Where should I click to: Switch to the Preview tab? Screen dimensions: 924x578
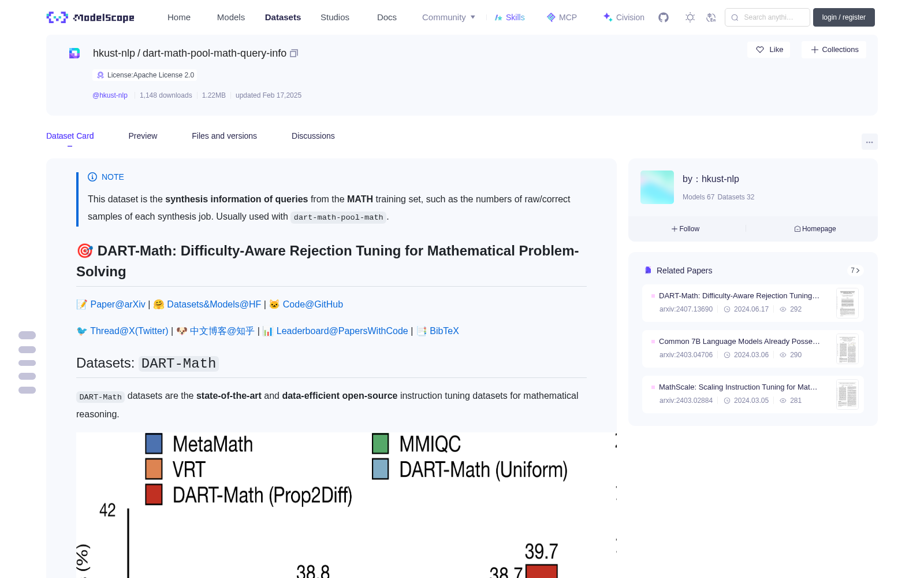point(143,136)
